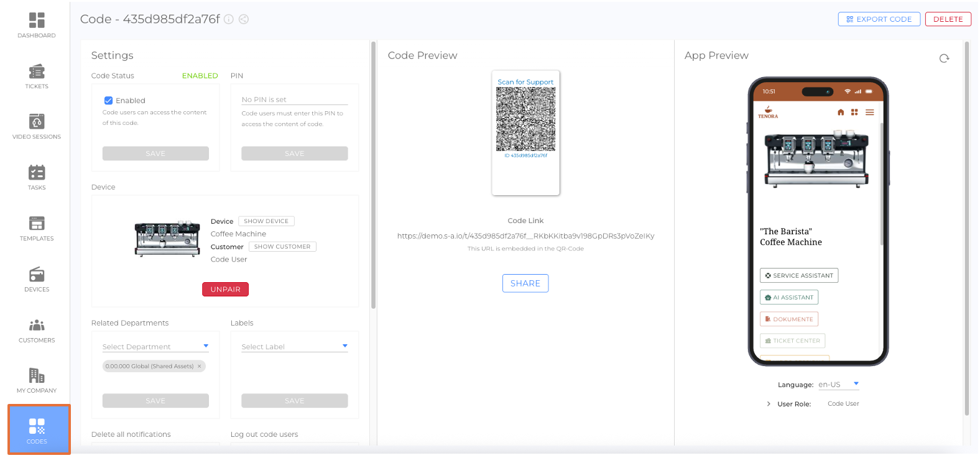980x458 pixels.
Task: Go to Tickets in the sidebar
Action: [x=37, y=76]
